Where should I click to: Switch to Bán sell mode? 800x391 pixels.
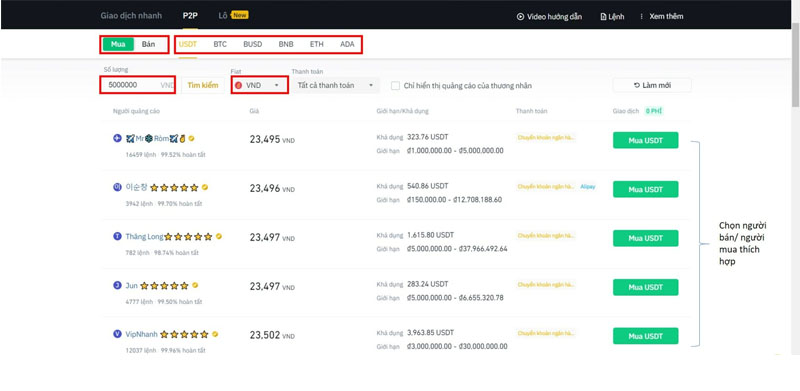pyautogui.click(x=148, y=44)
